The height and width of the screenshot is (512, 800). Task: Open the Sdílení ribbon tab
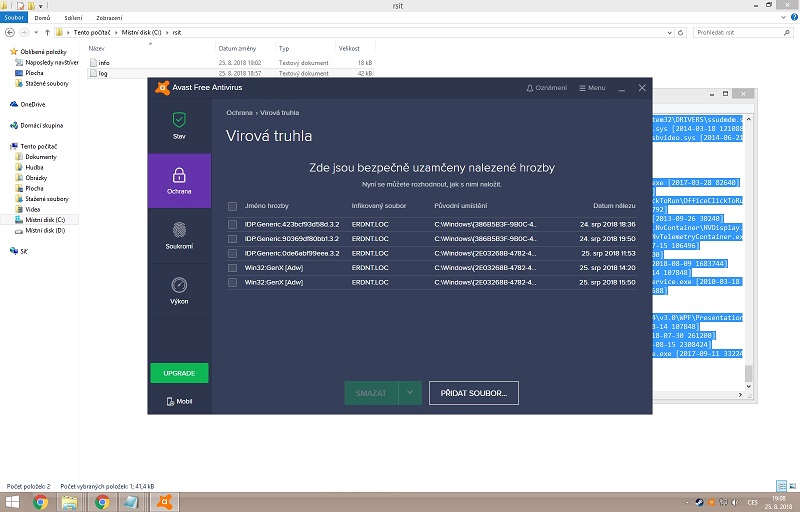tap(73, 18)
